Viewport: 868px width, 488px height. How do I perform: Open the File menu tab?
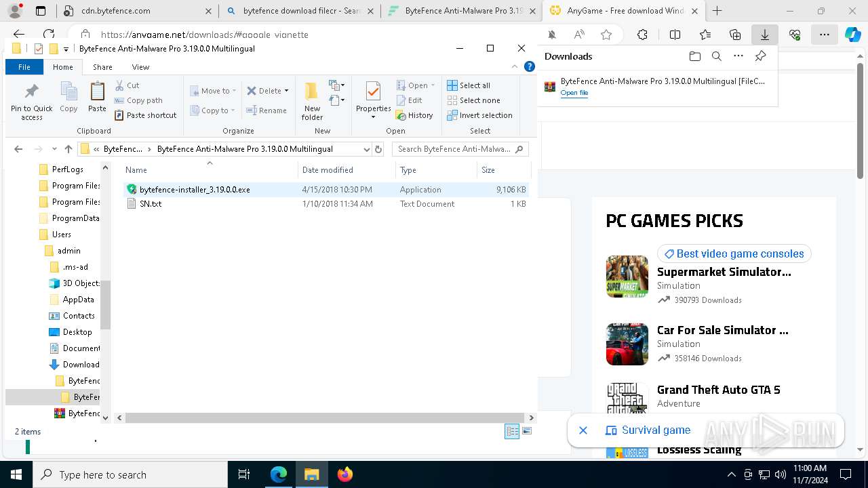pos(24,67)
